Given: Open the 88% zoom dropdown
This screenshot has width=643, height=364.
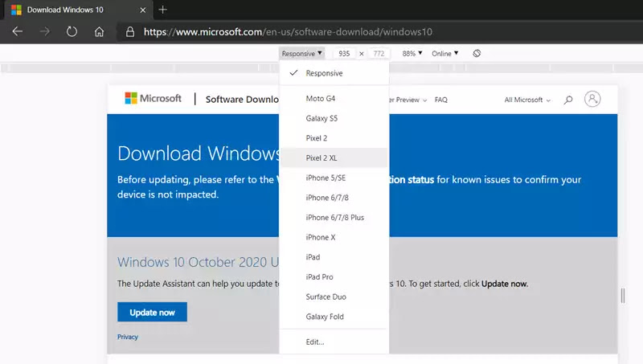Looking at the screenshot, I should coord(412,53).
